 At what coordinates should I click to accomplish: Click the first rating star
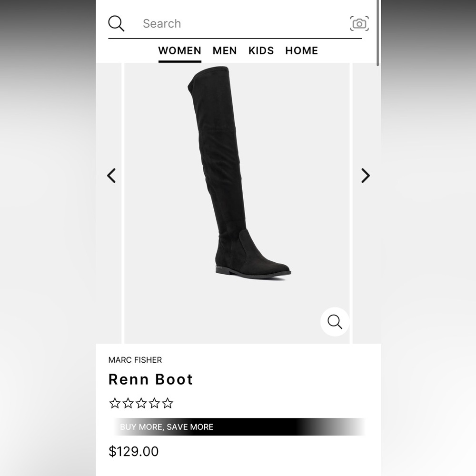(x=115, y=404)
